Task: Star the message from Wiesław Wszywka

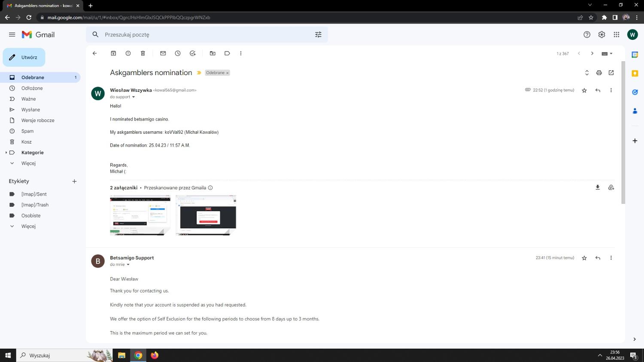Action: (584, 90)
